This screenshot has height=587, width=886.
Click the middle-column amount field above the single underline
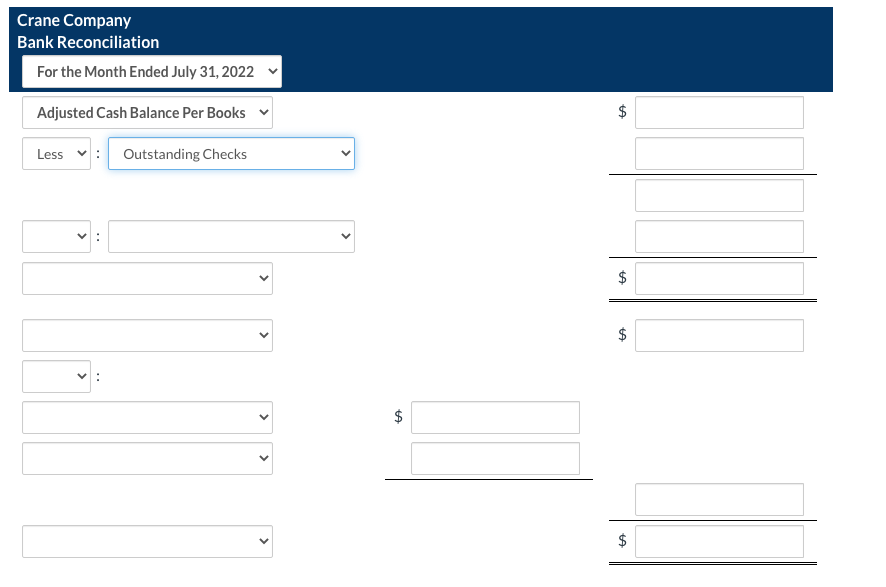(495, 458)
